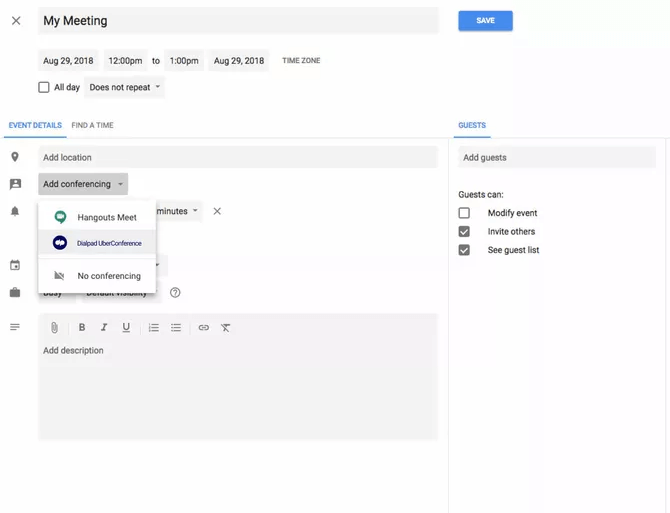Collapse the Add conferencing dropdown
The width and height of the screenshot is (670, 513).
tap(83, 184)
